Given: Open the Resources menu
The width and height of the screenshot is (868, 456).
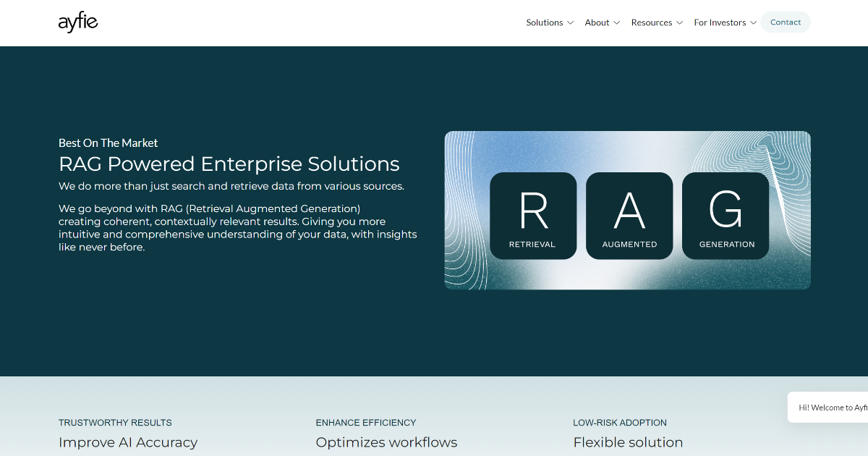Looking at the screenshot, I should 651,22.
